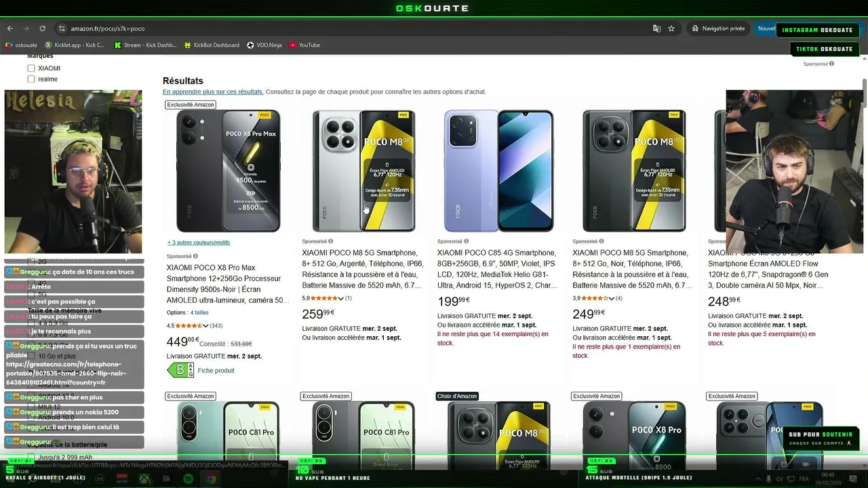Open the YouTube bookmark

[x=304, y=45]
